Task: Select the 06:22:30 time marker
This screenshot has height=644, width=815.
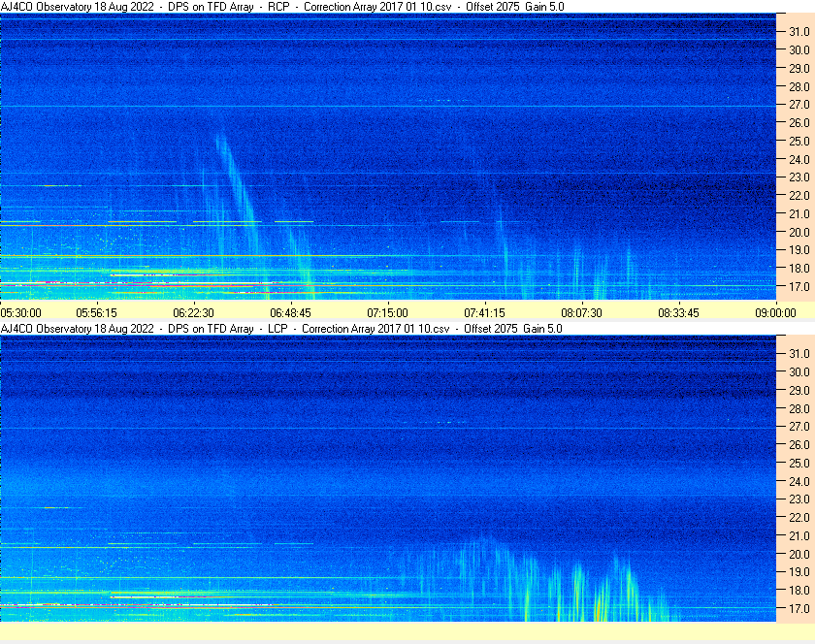Action: (194, 312)
